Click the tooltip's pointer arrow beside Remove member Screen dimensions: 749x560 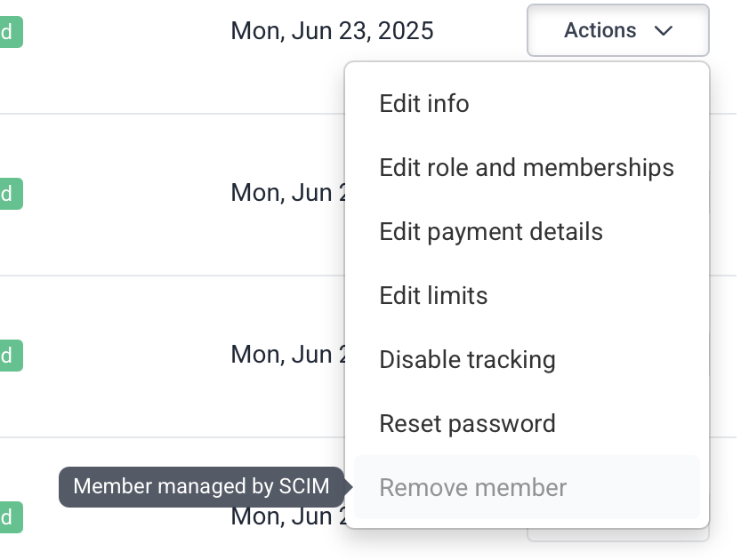[349, 487]
